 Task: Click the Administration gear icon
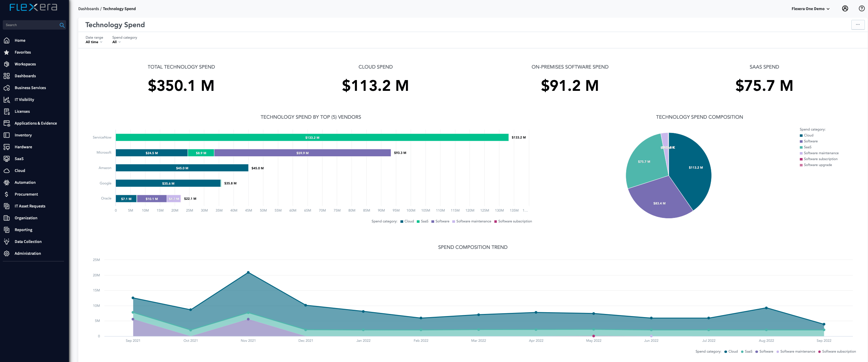pyautogui.click(x=7, y=253)
